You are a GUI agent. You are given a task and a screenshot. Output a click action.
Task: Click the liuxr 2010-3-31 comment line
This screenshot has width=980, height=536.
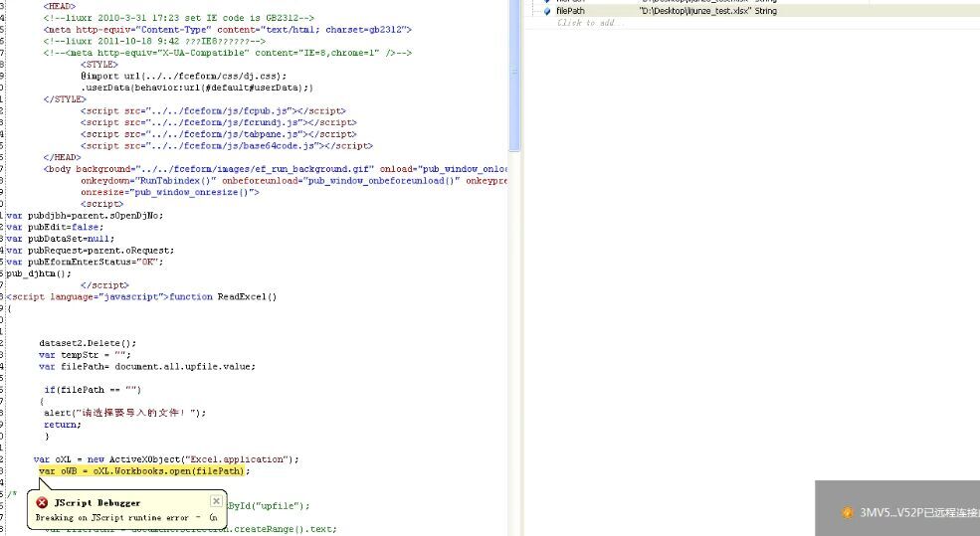coord(179,18)
